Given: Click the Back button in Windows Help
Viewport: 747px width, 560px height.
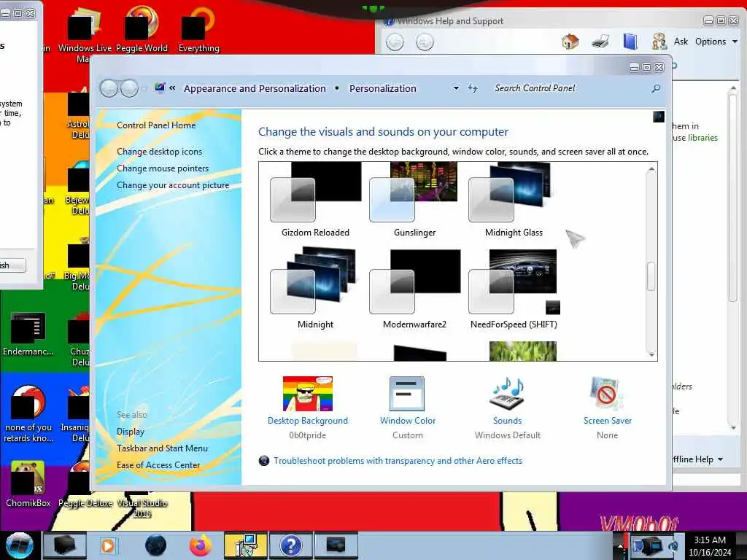Looking at the screenshot, I should [395, 42].
